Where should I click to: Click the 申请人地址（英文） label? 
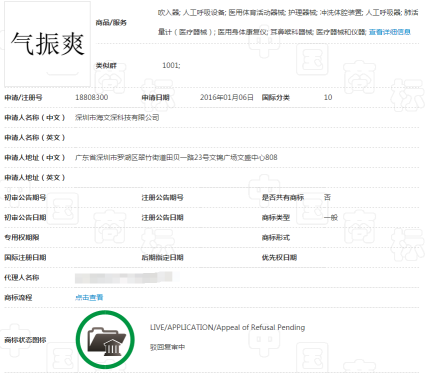pyautogui.click(x=34, y=178)
